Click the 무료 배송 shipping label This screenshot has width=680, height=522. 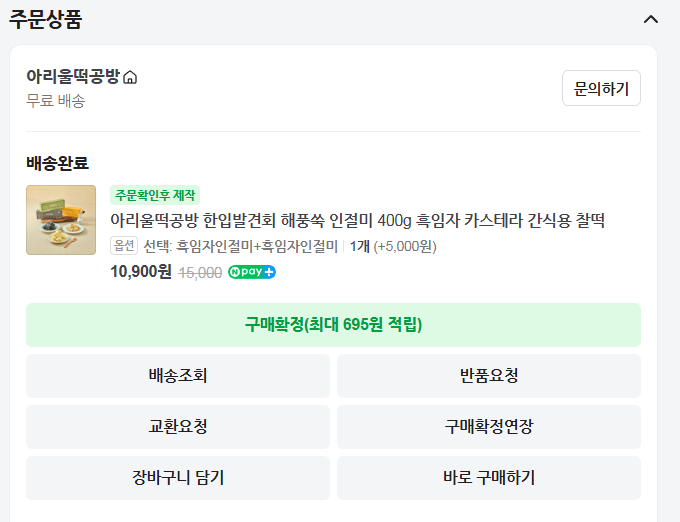56,101
